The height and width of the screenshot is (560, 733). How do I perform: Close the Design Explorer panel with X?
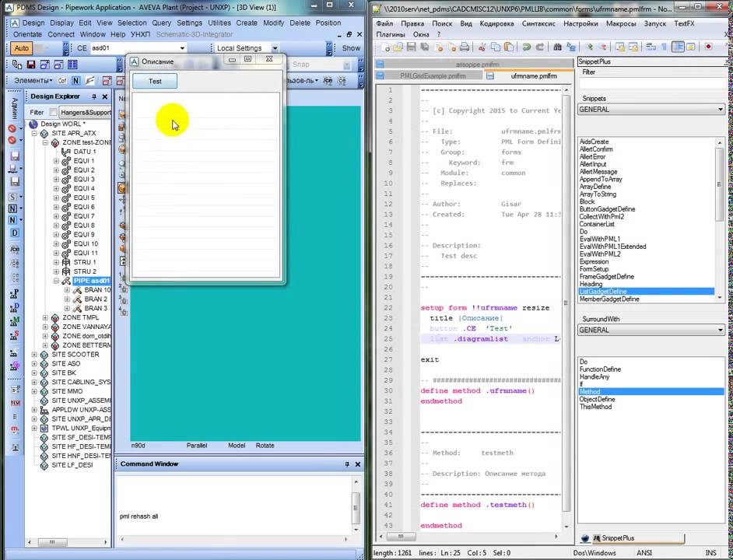105,96
